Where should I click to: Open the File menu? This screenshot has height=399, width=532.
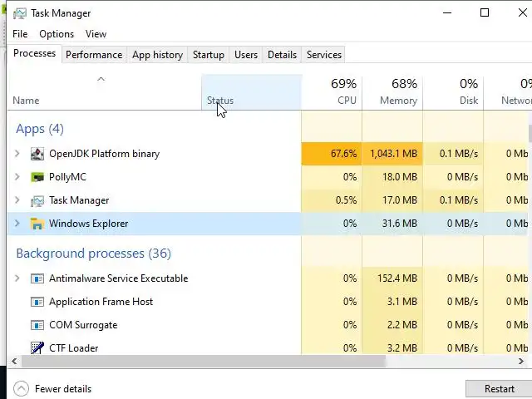[20, 34]
